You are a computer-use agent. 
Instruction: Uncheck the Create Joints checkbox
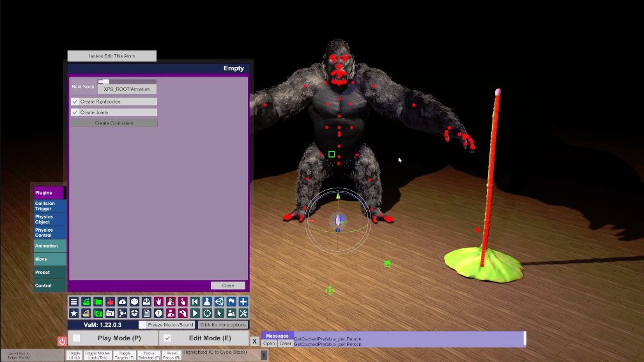(x=75, y=112)
